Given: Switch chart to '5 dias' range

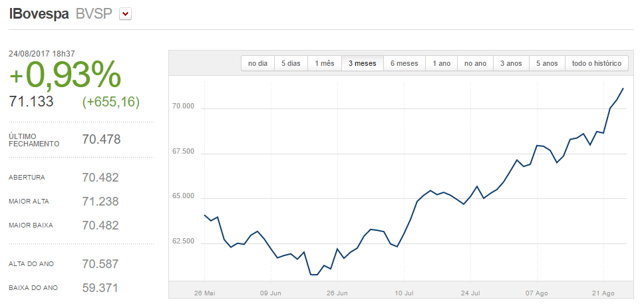Looking at the screenshot, I should tap(291, 63).
